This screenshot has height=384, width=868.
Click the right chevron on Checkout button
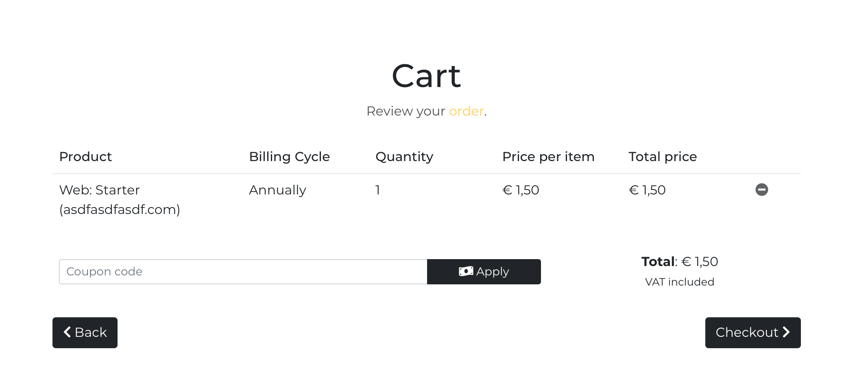787,332
